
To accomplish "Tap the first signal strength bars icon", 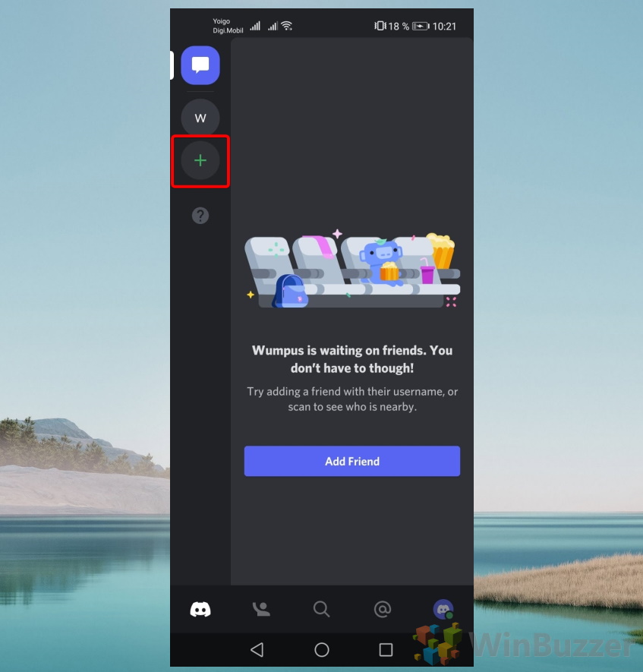I will tap(255, 26).
